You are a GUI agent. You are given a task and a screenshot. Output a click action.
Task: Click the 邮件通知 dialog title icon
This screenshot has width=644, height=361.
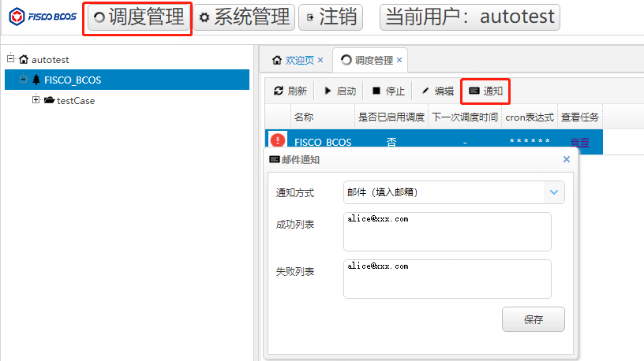point(275,159)
